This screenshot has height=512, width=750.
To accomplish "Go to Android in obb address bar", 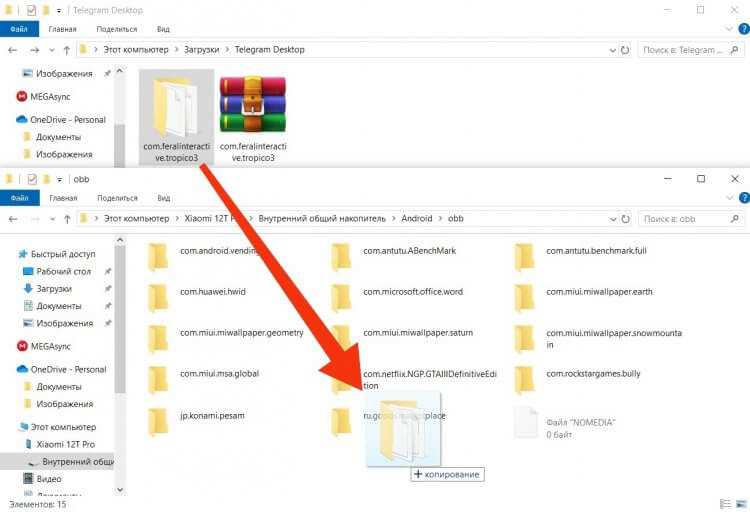I will click(x=417, y=219).
